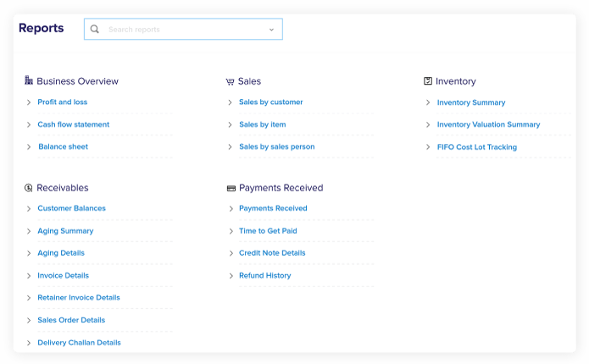The width and height of the screenshot is (589, 364).
Task: Expand chevron next to Aging Summary
Action: (29, 231)
